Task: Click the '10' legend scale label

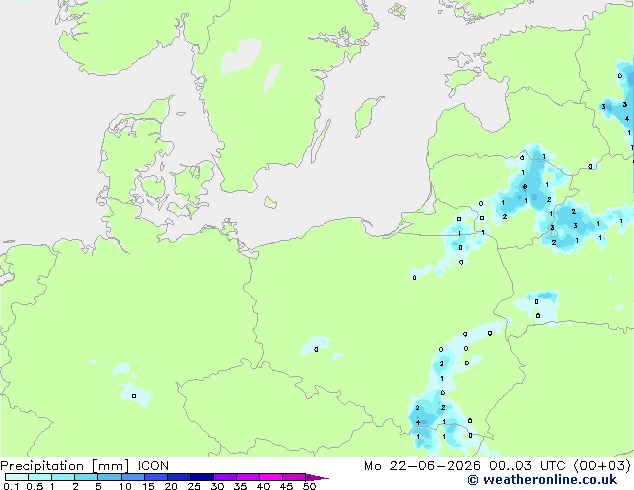Action: click(x=125, y=486)
